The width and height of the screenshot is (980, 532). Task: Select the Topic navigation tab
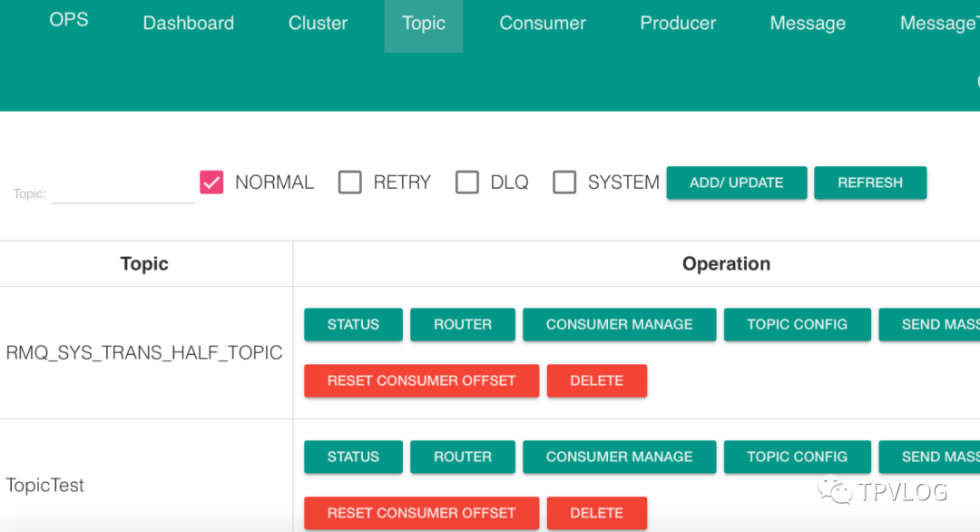424,24
